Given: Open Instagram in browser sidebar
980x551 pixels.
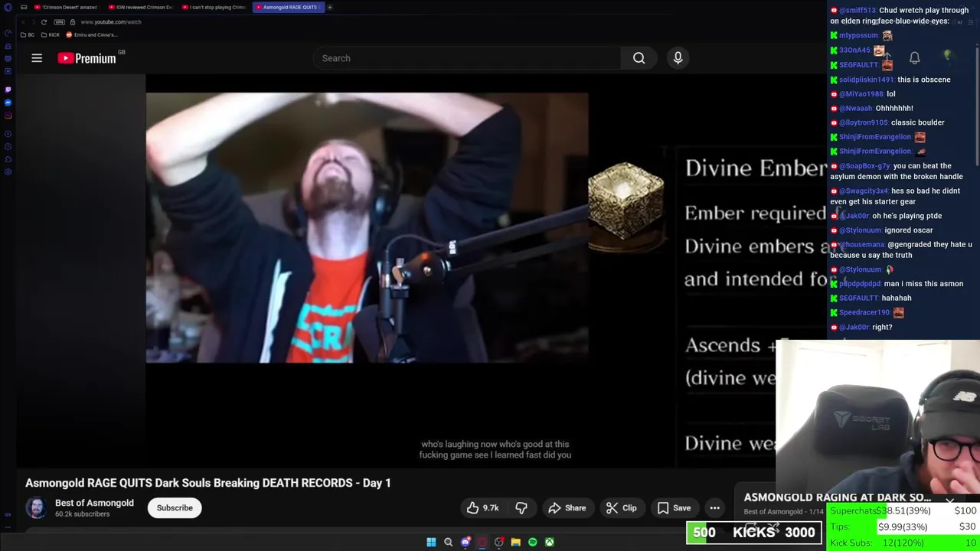Looking at the screenshot, I should [8, 116].
